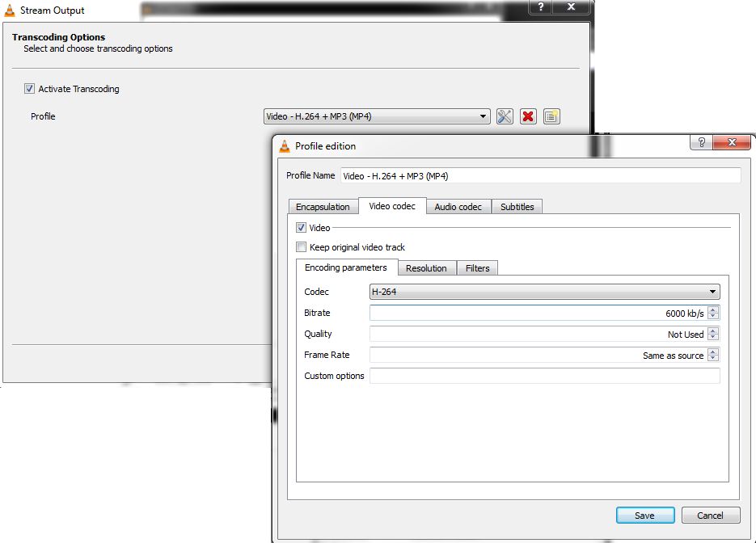This screenshot has width=756, height=543.
Task: Raise Quality with its up spinner
Action: tap(712, 330)
